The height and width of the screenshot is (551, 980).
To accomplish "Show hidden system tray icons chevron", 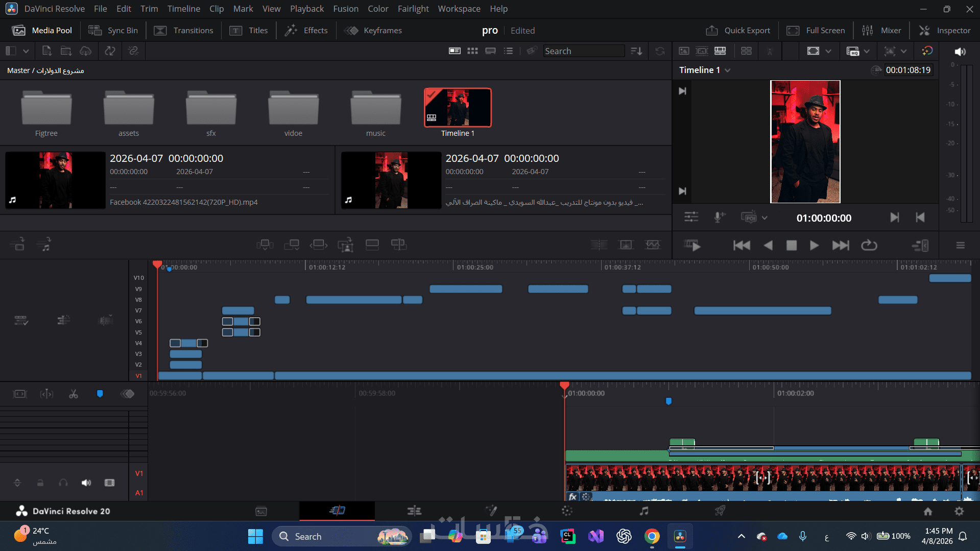I will click(x=742, y=536).
